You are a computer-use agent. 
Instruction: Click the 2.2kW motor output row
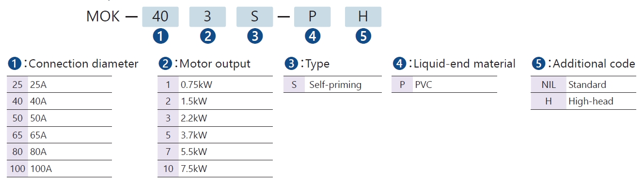[215, 118]
